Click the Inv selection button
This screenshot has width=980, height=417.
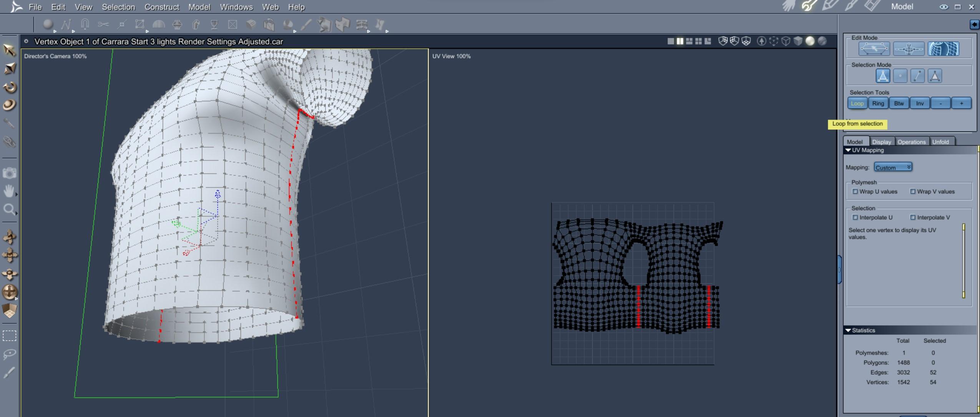tap(919, 103)
